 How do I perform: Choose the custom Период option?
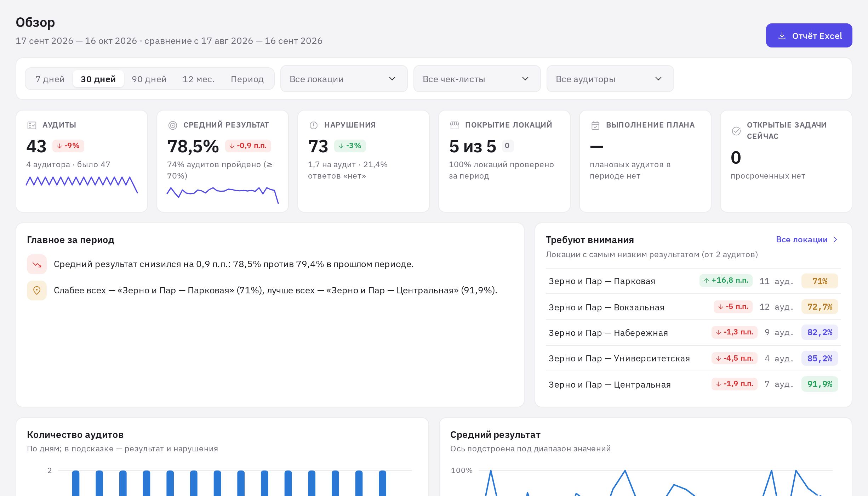247,79
